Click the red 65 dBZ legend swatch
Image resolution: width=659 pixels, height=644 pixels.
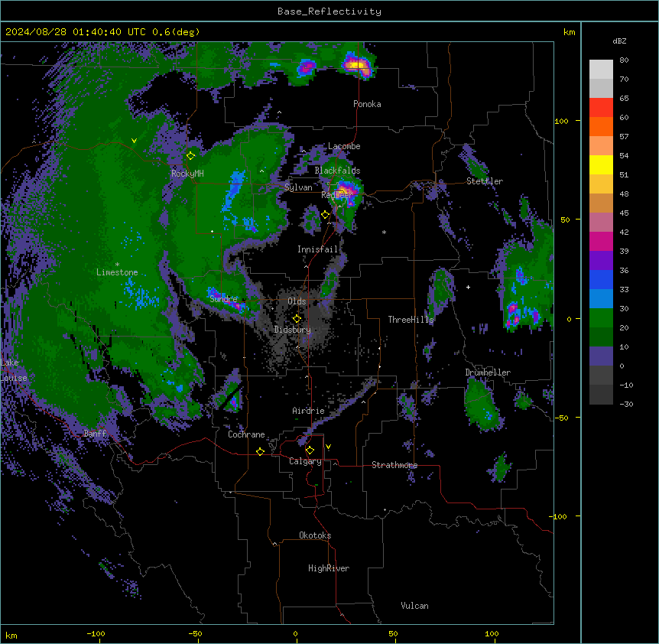coord(601,107)
